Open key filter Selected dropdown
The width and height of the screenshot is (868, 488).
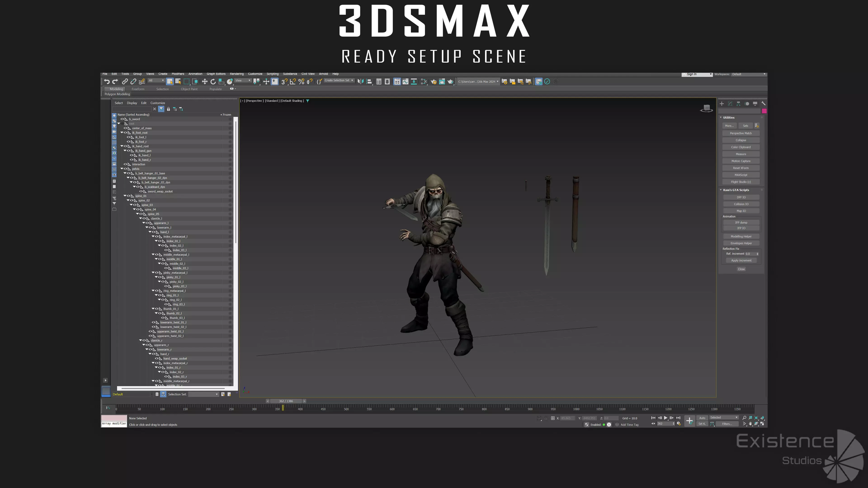click(724, 418)
